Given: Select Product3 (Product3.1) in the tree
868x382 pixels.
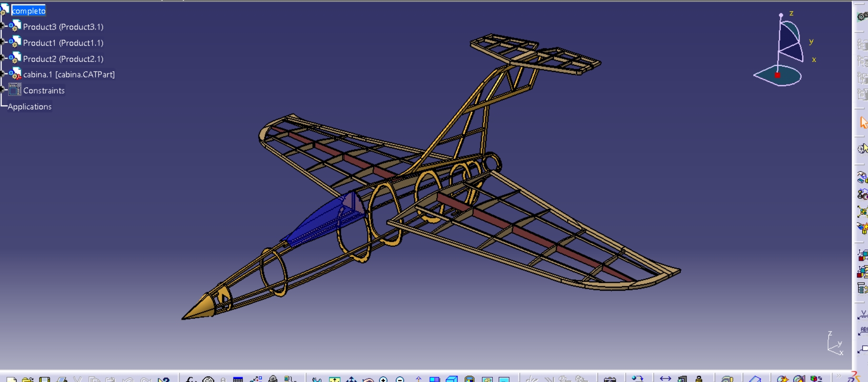Looking at the screenshot, I should click(x=63, y=27).
